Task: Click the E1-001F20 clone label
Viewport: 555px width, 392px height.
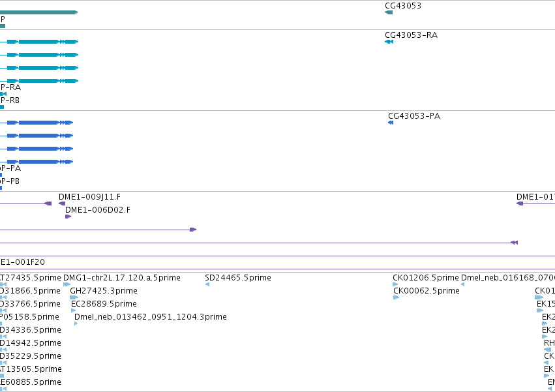Action: pos(23,262)
